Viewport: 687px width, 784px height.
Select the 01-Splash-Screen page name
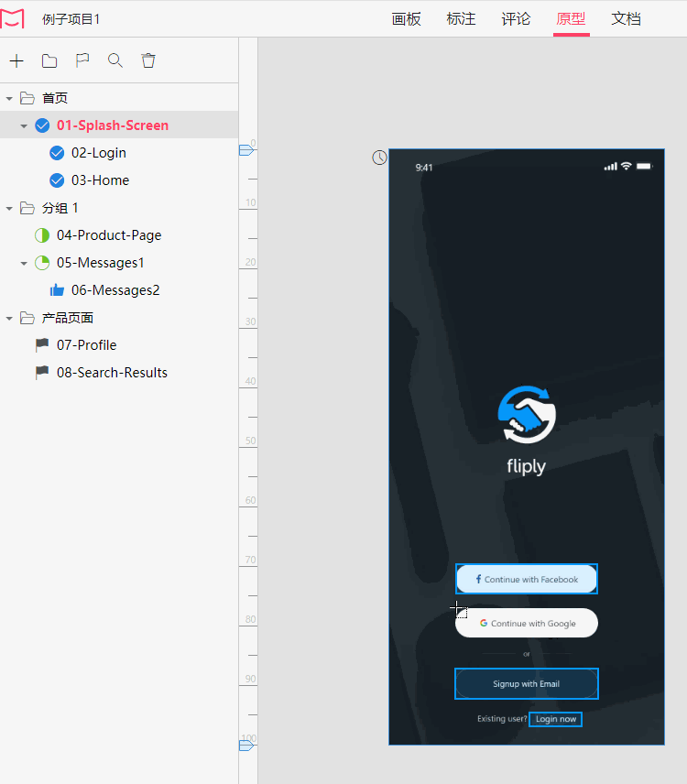click(113, 125)
